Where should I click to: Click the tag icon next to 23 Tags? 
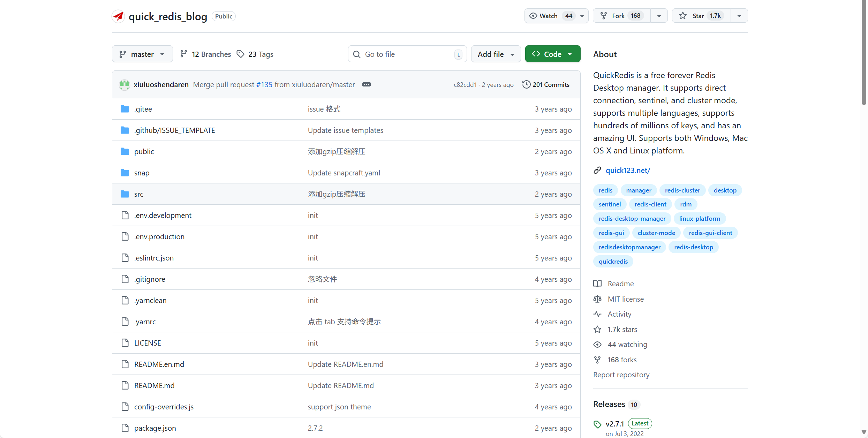240,54
